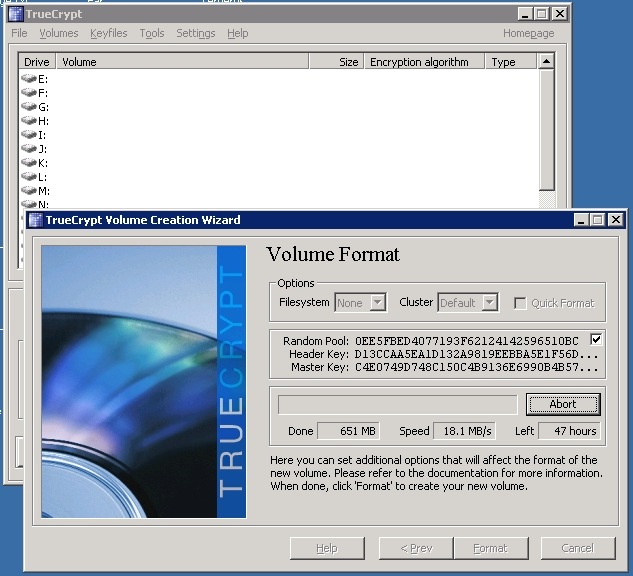
Task: Select the K: drive icon in list
Action: click(x=29, y=163)
